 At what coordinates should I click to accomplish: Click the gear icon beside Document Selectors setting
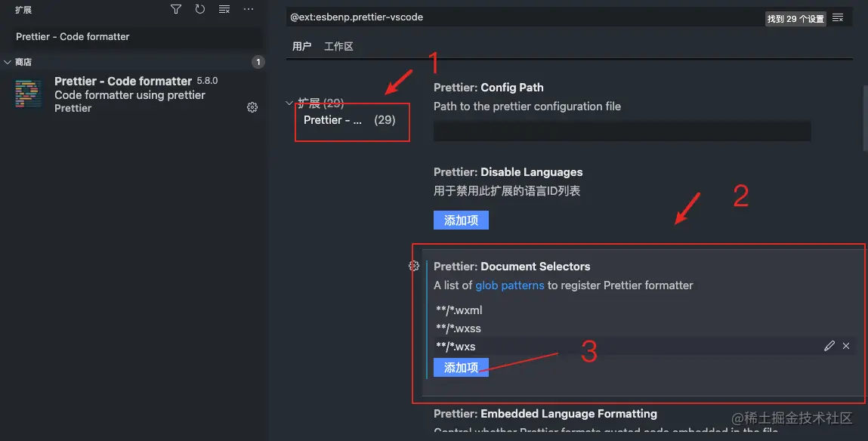point(413,266)
